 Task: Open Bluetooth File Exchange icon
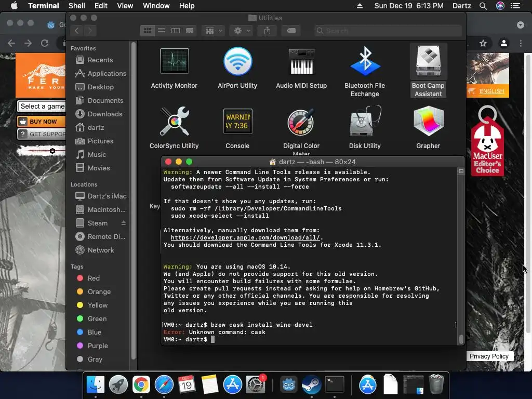click(365, 61)
